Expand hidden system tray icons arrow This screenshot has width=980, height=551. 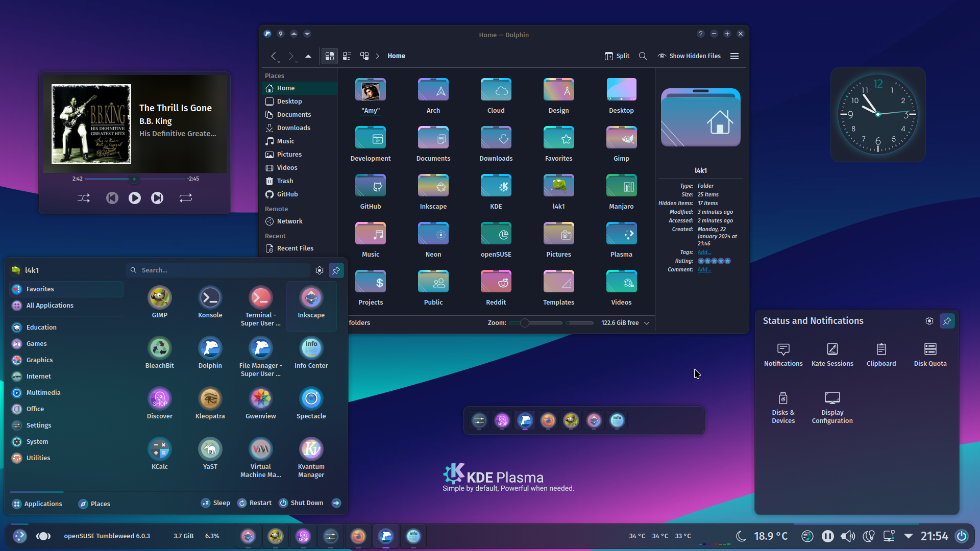click(x=908, y=536)
